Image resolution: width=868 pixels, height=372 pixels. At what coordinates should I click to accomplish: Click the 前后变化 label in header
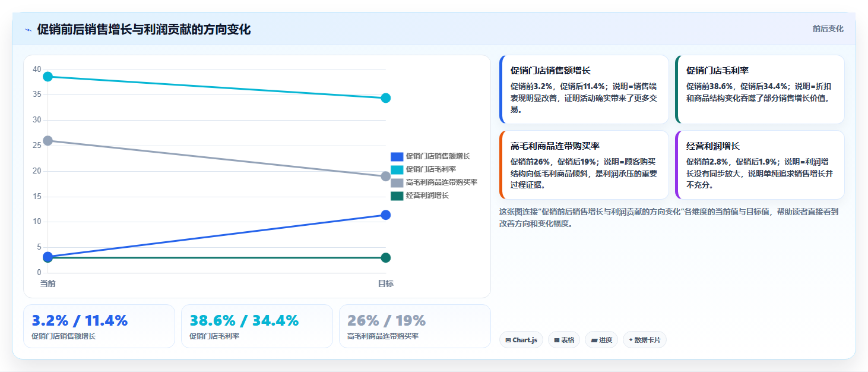828,29
